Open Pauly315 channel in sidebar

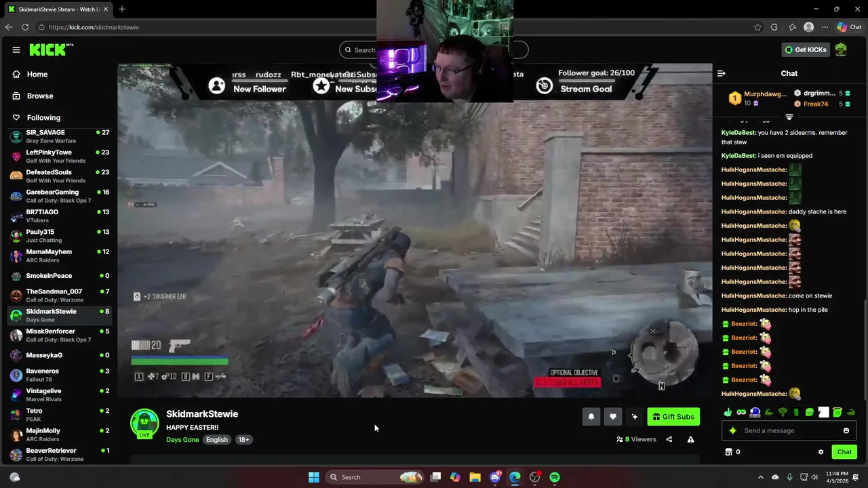point(59,236)
